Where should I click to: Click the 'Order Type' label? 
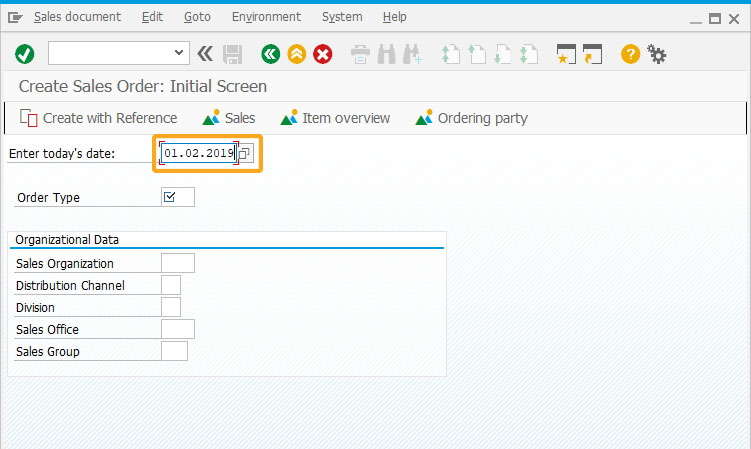[48, 197]
